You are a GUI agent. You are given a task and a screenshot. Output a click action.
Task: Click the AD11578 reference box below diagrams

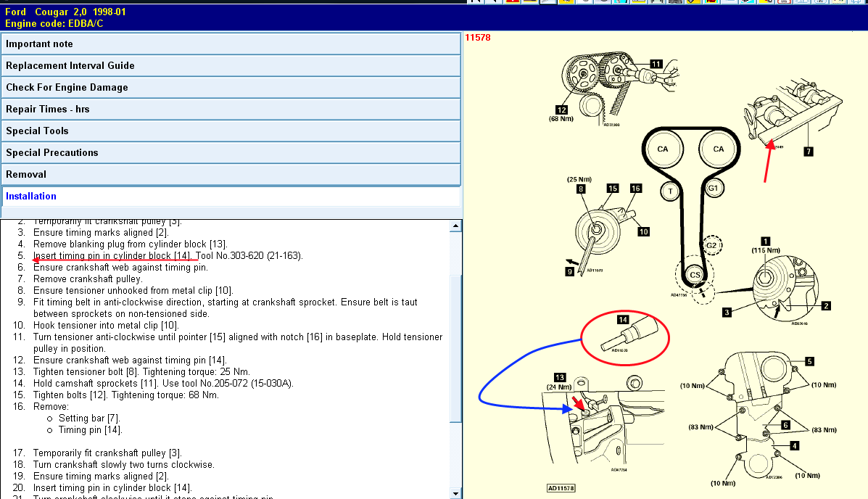click(561, 488)
